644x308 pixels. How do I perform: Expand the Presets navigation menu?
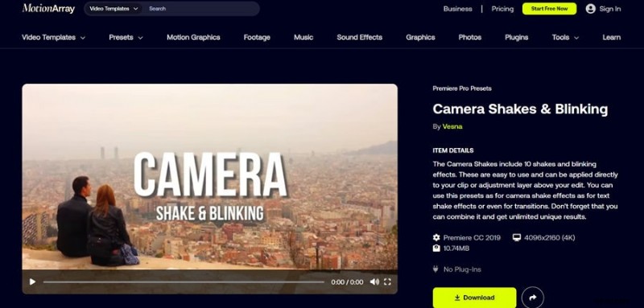tap(126, 37)
